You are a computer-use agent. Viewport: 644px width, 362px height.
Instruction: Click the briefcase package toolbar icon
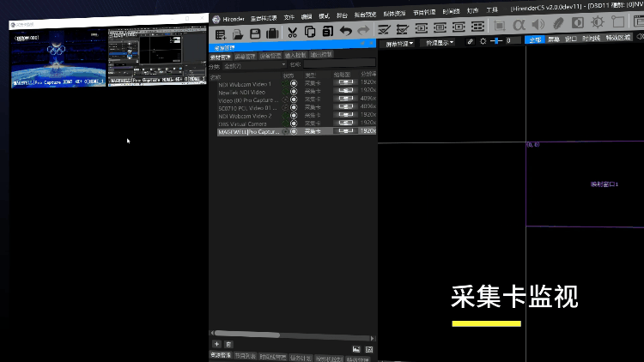click(272, 33)
